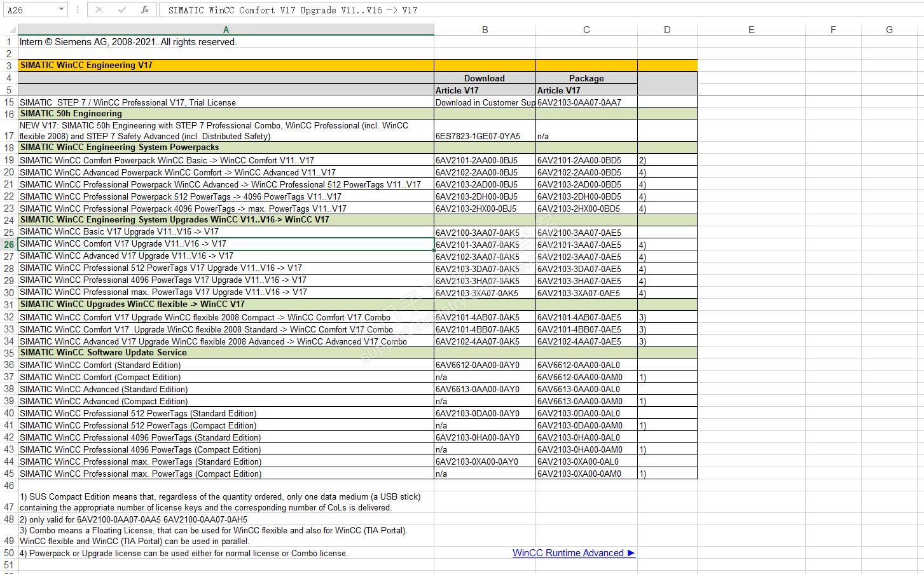The height and width of the screenshot is (574, 924).
Task: Select 'SIMATIC WinCC Engineering V17' title cell
Action: point(226,65)
